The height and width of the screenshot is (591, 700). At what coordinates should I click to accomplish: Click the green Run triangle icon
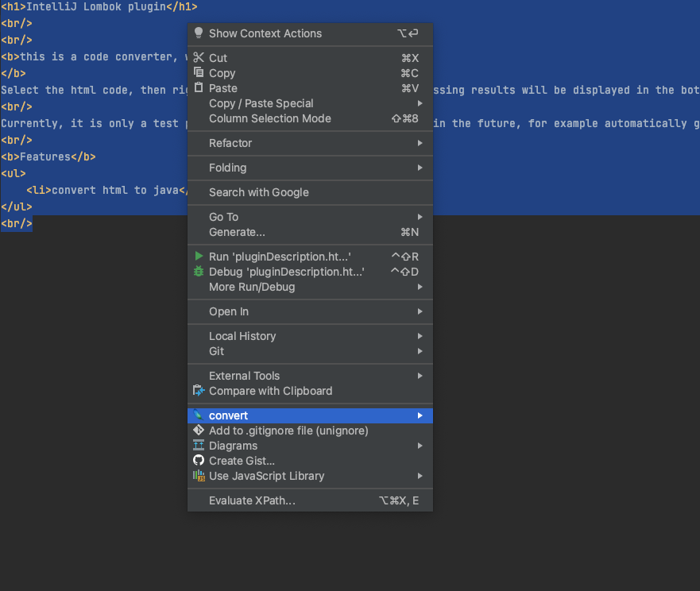(199, 257)
